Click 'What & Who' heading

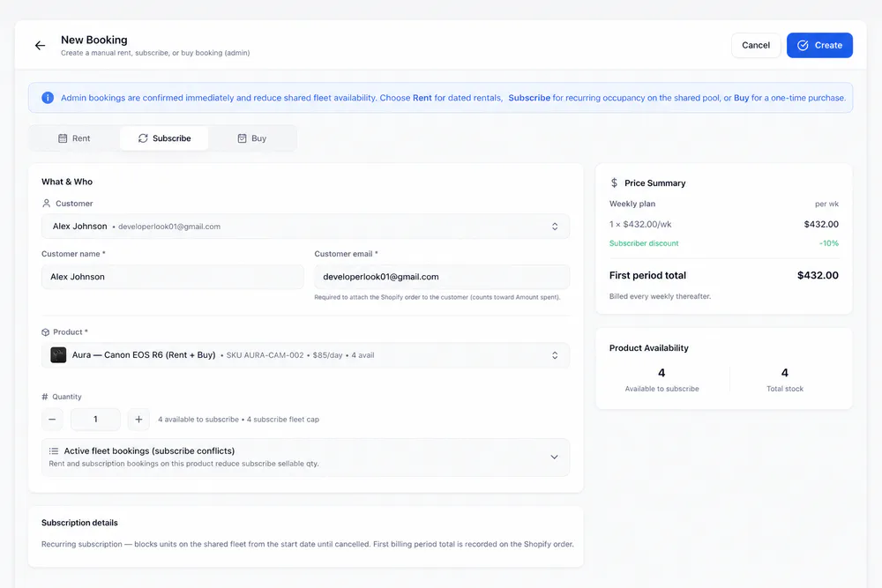click(67, 182)
